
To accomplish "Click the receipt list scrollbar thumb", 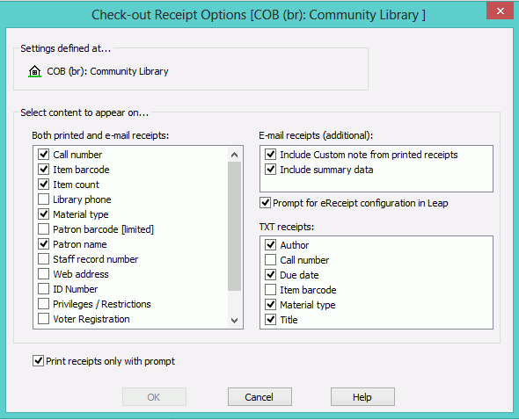I will 234,227.
